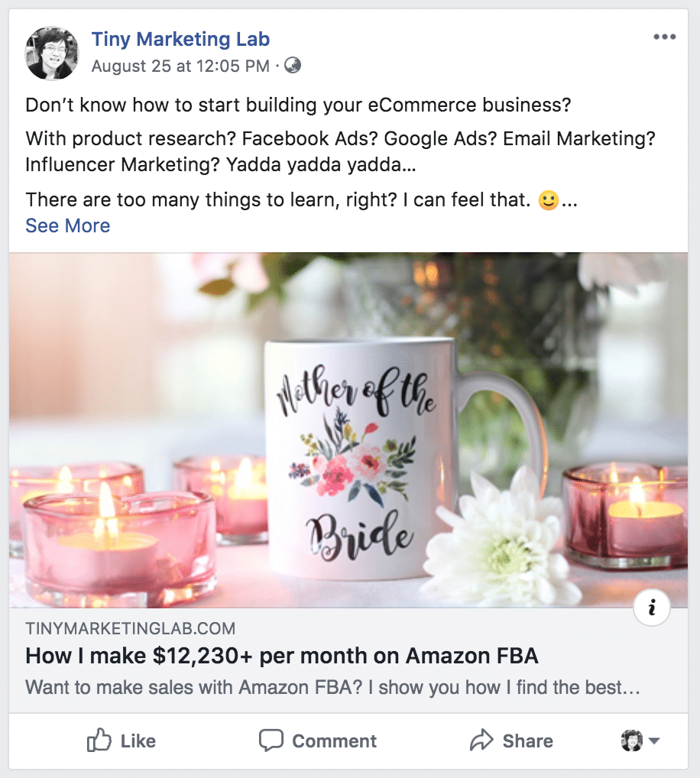Click the Tiny Marketing Lab profile picture
The image size is (700, 778).
[x=52, y=53]
